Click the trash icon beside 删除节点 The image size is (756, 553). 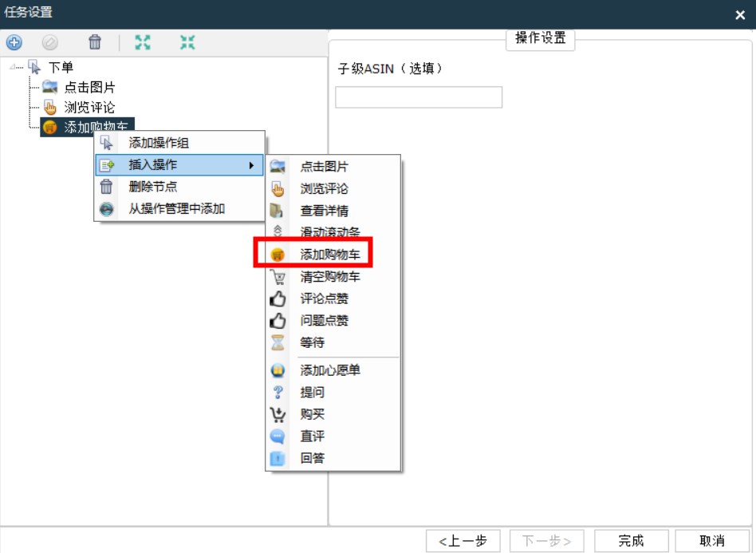pos(107,187)
